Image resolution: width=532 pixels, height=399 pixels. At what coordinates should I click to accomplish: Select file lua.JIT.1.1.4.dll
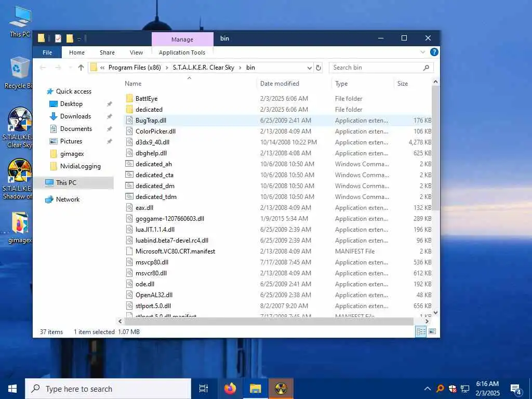(x=155, y=229)
